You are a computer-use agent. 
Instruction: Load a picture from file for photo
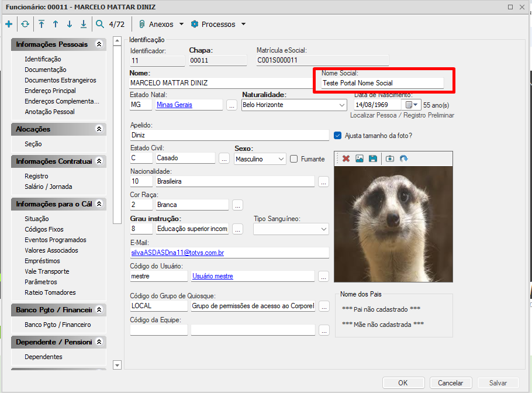click(x=360, y=158)
